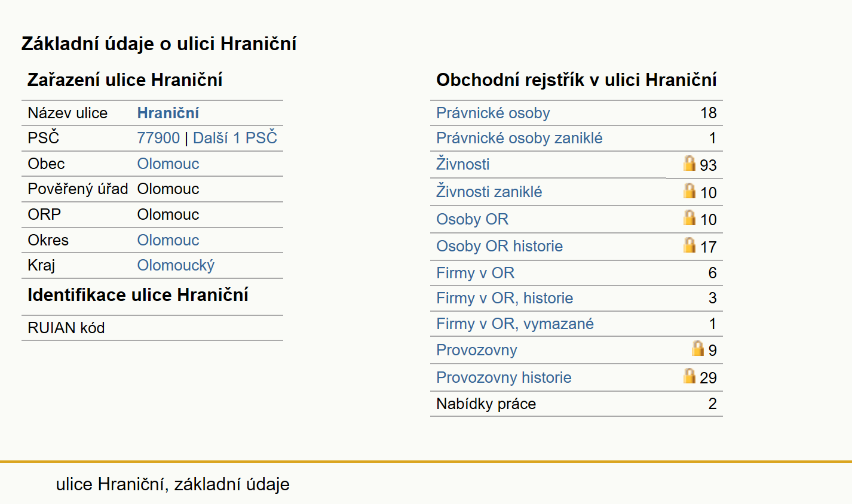Open Firmy v OR, historie link
Viewport: 852px width, 504px height.
[x=504, y=298]
